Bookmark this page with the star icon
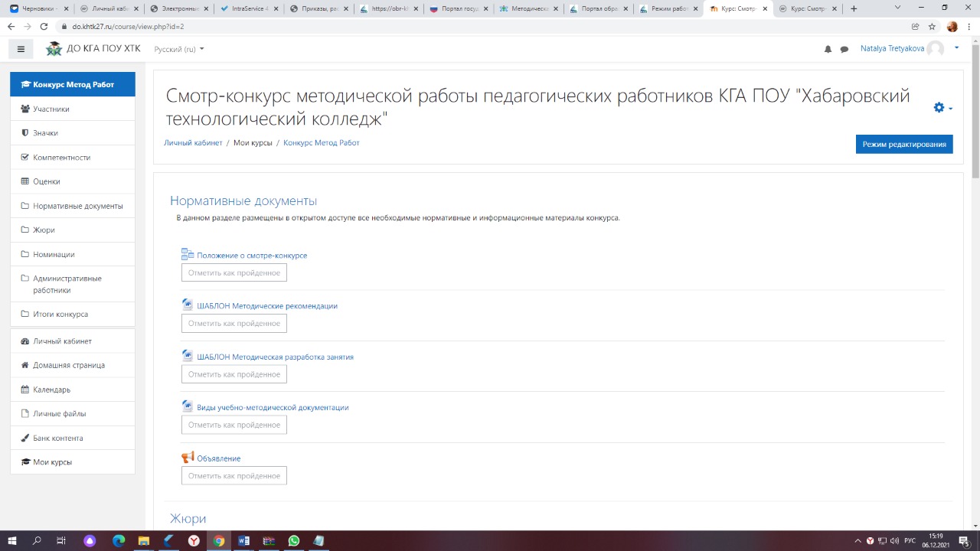The width and height of the screenshot is (980, 551). (x=933, y=26)
